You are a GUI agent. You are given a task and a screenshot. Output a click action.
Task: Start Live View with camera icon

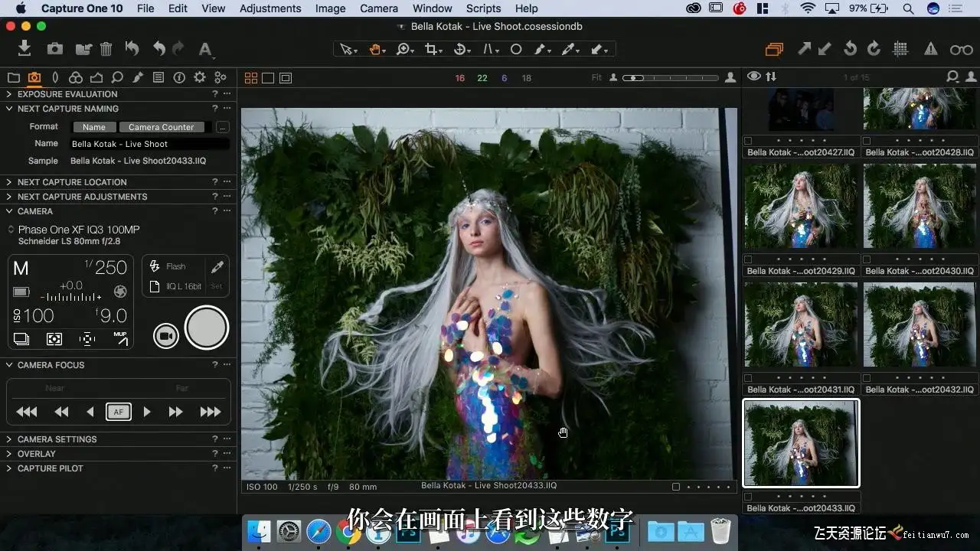point(166,335)
